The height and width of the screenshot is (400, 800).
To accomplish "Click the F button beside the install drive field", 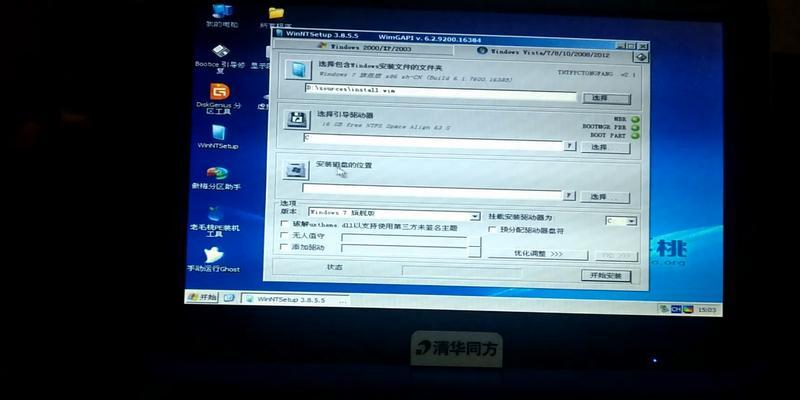I will (x=569, y=196).
